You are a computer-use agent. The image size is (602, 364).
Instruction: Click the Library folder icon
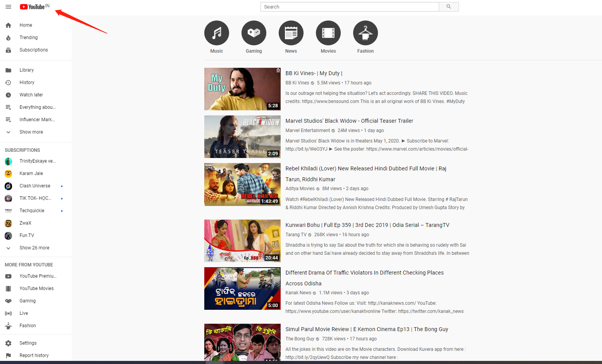(x=8, y=70)
